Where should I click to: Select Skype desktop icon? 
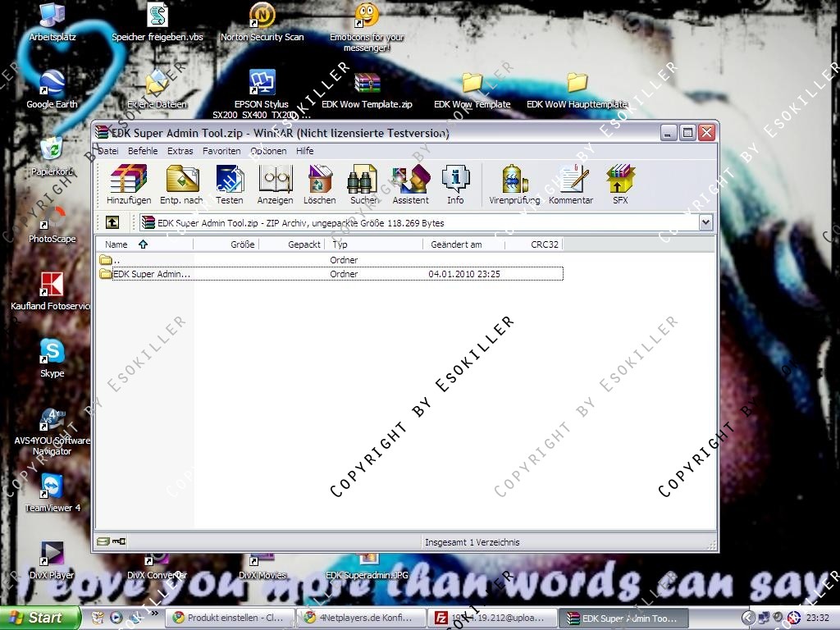click(52, 359)
